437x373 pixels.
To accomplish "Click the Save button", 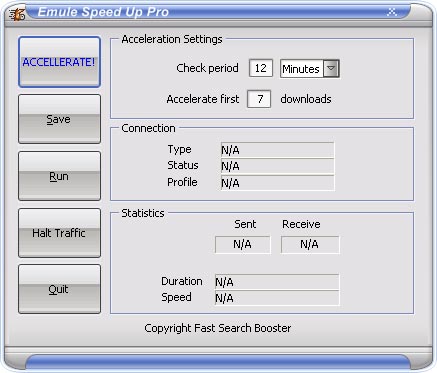I will [x=59, y=119].
